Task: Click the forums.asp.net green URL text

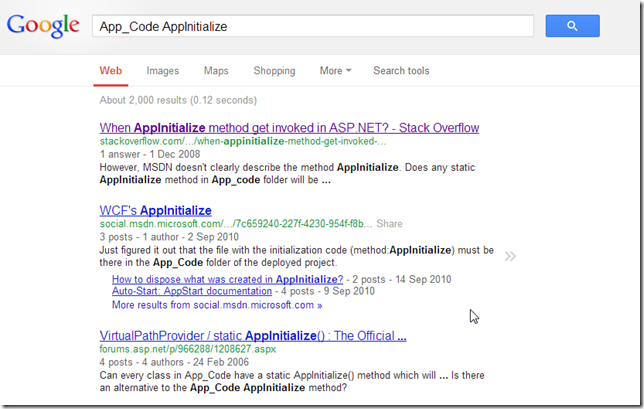Action: 188,349
